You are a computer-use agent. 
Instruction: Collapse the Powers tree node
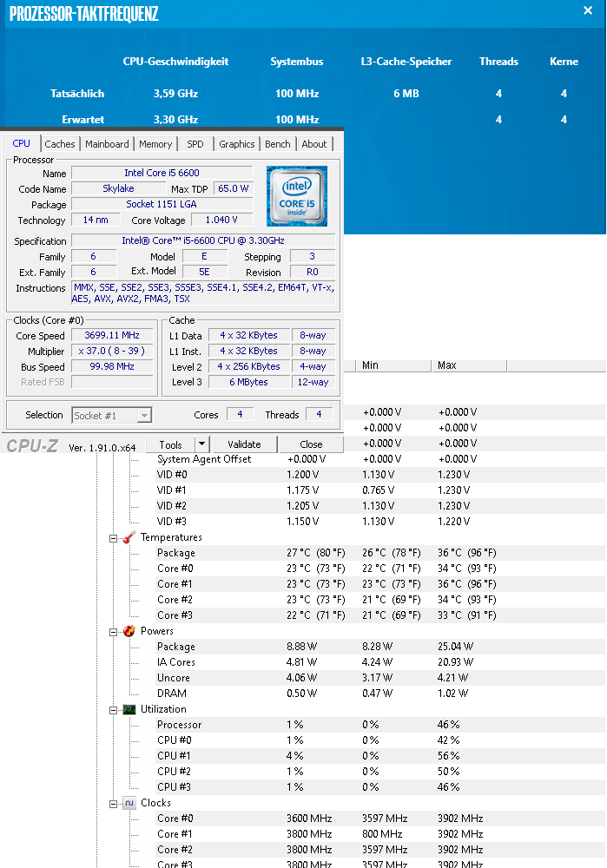click(113, 632)
